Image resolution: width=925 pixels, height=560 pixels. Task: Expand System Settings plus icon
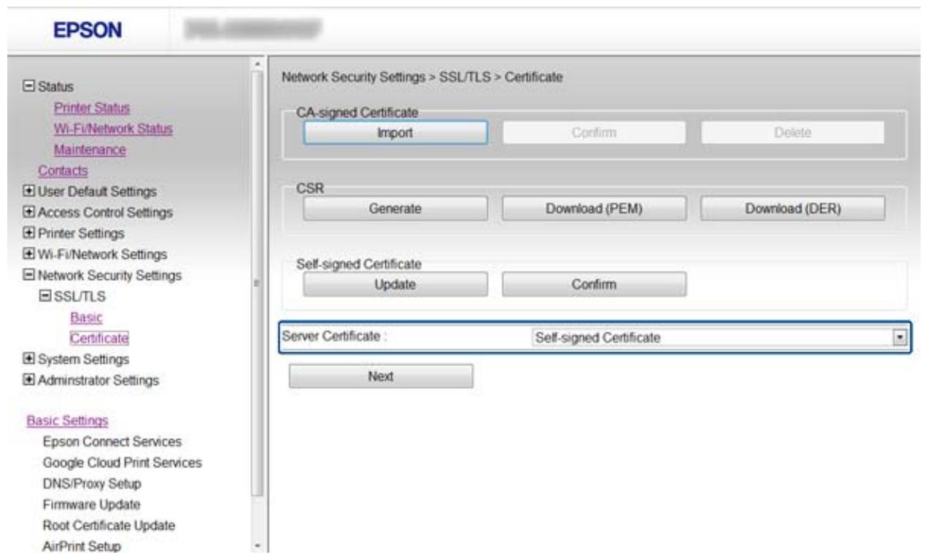pos(28,359)
